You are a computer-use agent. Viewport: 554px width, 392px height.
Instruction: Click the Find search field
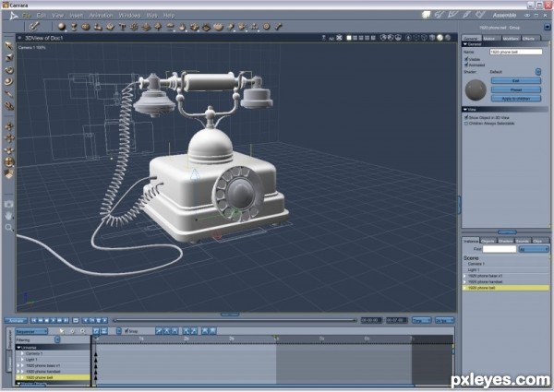(x=500, y=249)
